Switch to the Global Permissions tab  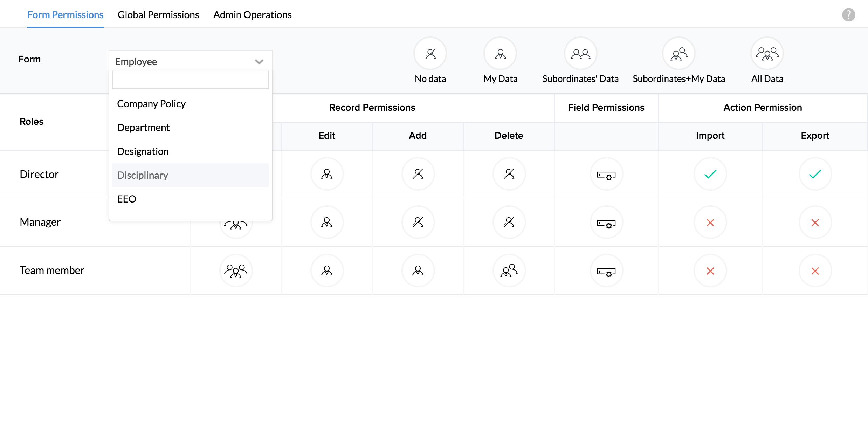[x=158, y=15]
